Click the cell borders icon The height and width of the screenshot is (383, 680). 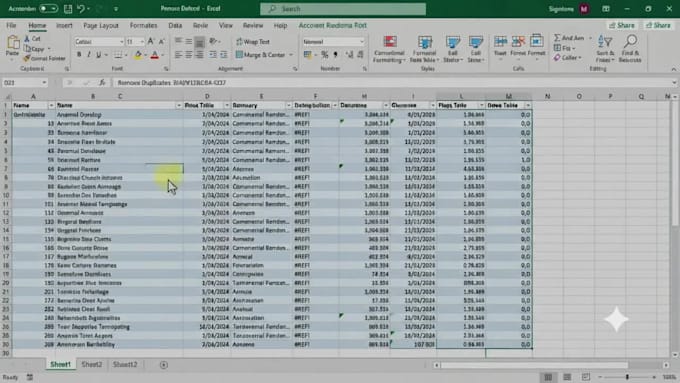[118, 55]
